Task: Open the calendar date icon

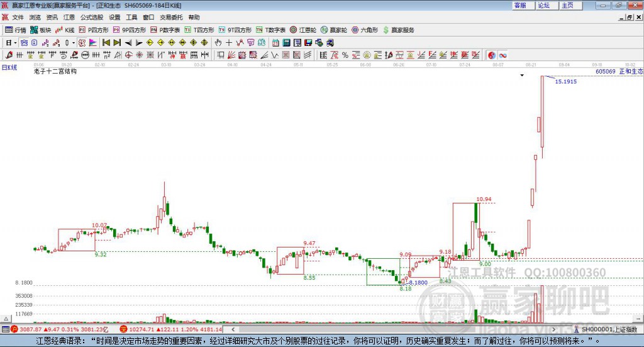Action: [x=275, y=43]
